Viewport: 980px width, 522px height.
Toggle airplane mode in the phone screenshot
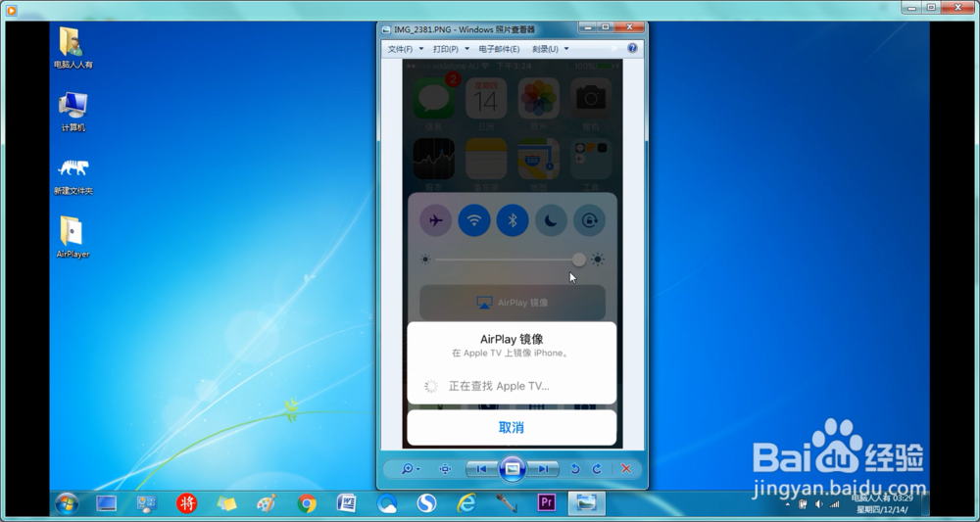pos(436,220)
